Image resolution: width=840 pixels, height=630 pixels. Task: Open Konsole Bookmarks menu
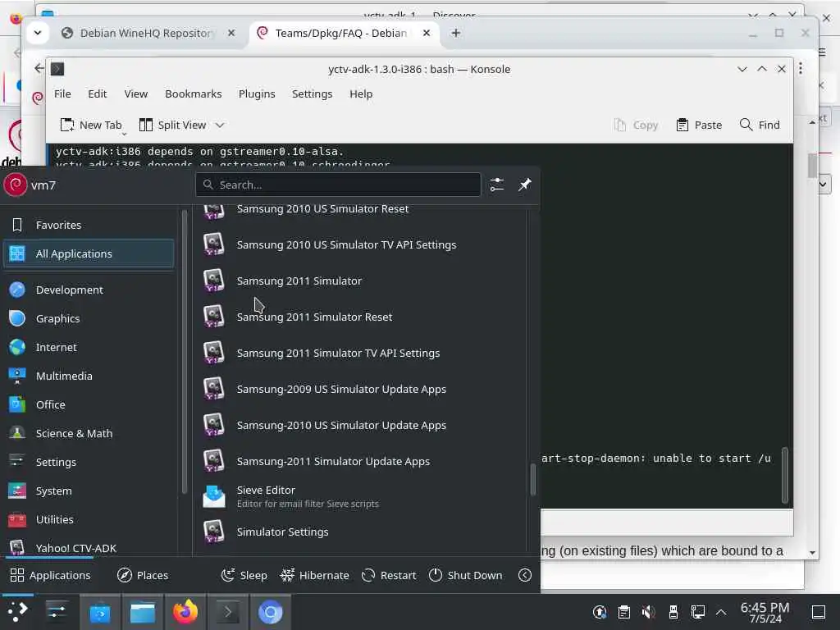(194, 94)
